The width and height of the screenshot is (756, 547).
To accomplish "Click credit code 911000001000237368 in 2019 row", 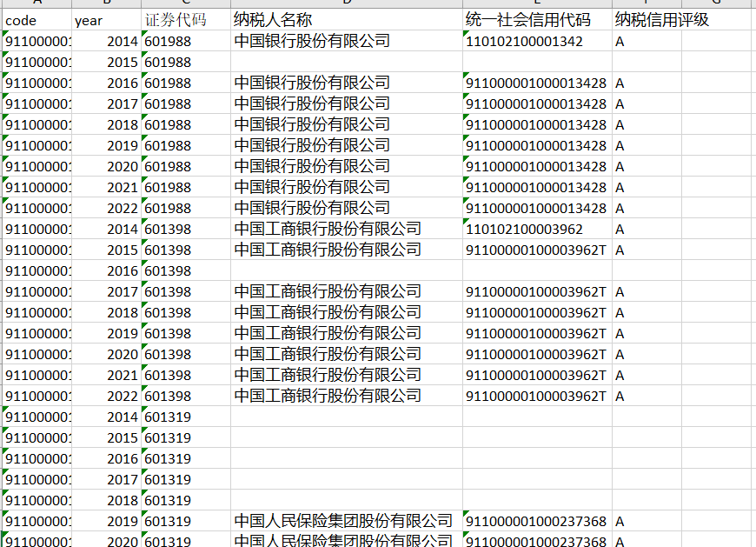I will pyautogui.click(x=536, y=521).
